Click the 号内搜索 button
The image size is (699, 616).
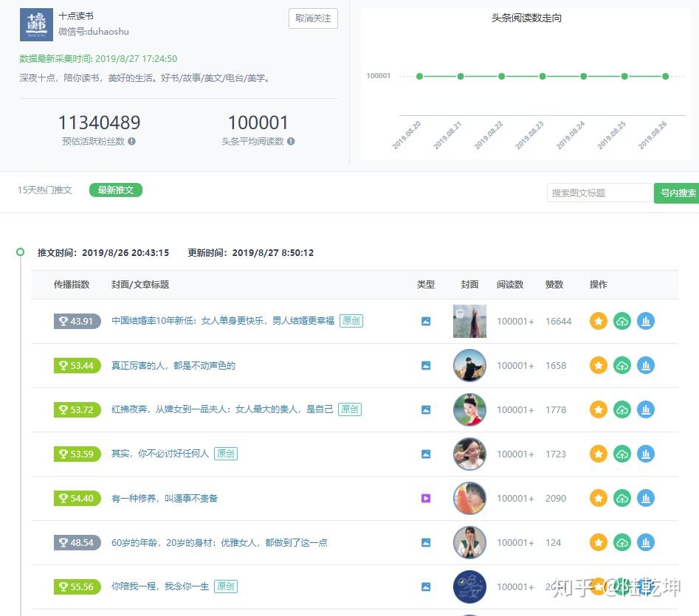[677, 193]
